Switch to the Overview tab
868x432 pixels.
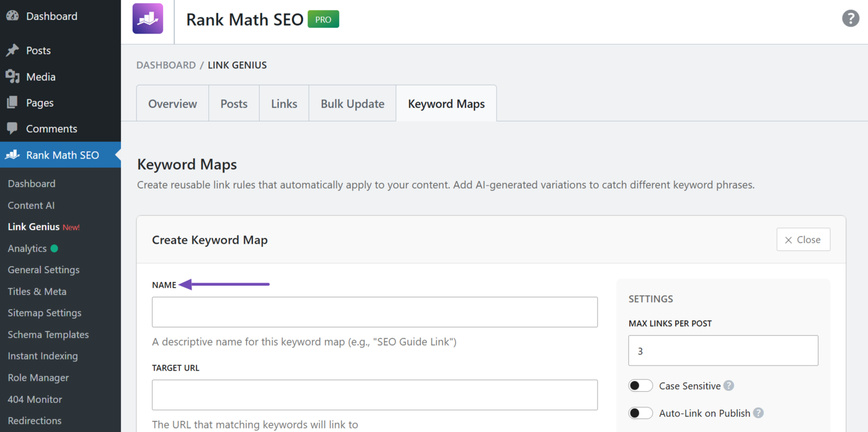click(x=172, y=104)
